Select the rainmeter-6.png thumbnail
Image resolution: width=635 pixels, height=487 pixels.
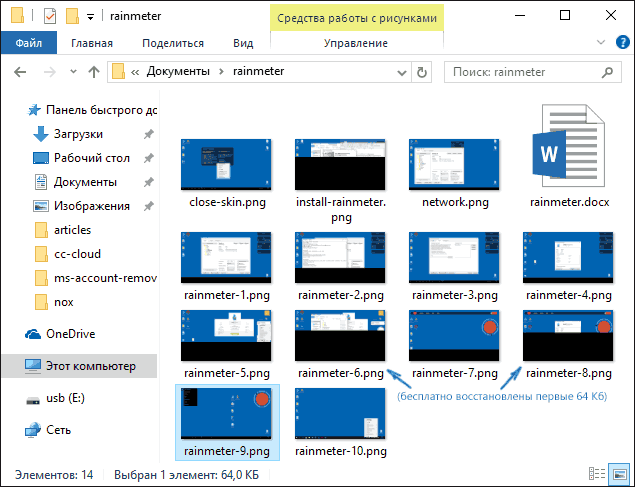(x=340, y=336)
